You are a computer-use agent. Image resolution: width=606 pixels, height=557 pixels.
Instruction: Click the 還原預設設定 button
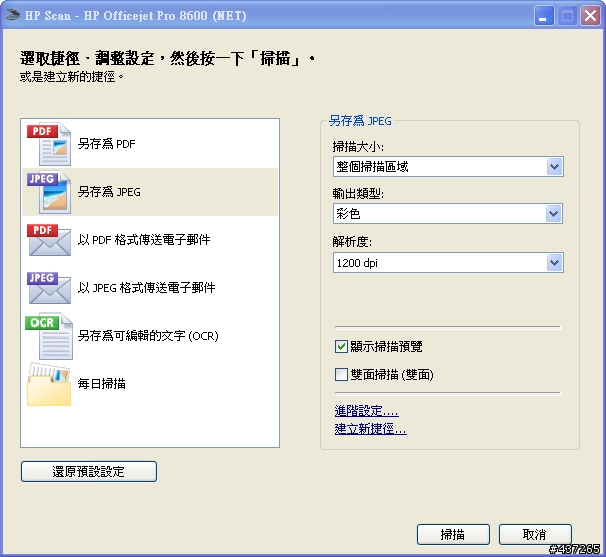click(89, 472)
